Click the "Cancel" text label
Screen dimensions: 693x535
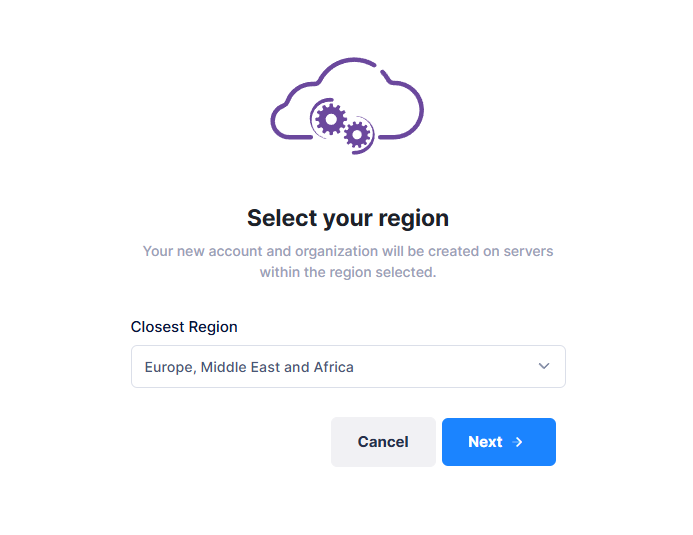point(383,442)
